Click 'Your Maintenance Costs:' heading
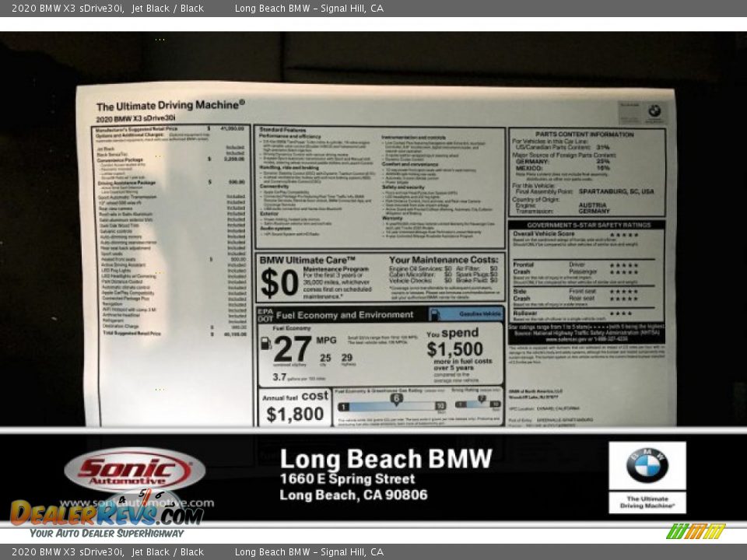The image size is (747, 560). 444,260
